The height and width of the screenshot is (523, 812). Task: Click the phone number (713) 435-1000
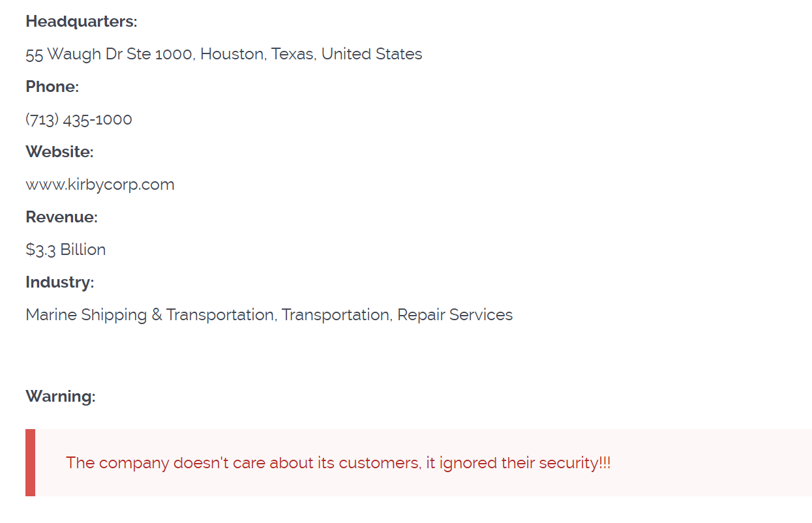coord(79,119)
